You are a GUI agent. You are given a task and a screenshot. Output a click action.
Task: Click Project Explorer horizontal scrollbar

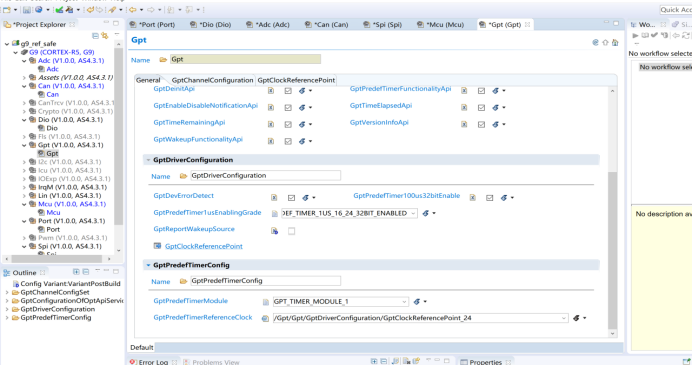pos(57,259)
